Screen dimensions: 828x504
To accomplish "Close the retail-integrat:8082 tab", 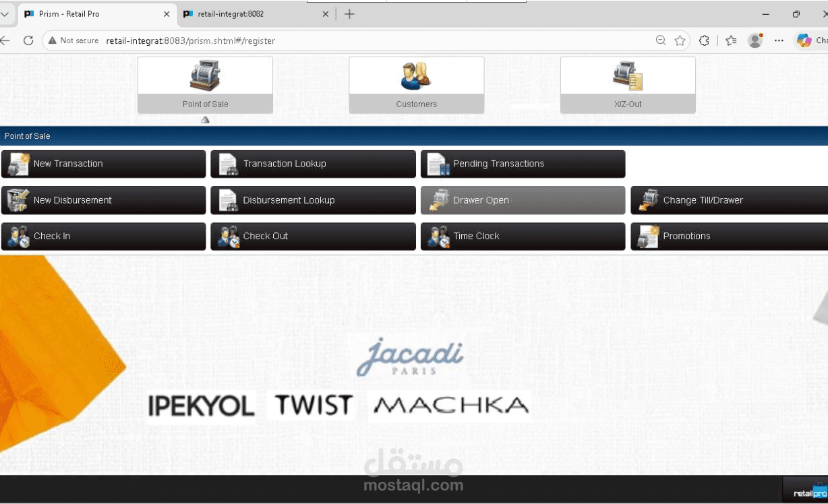I will click(326, 13).
